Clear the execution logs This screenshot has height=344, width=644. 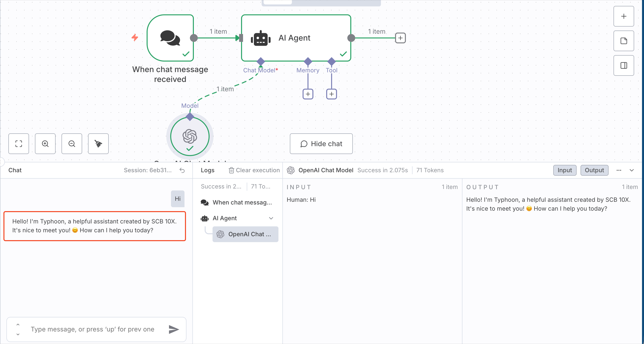254,170
